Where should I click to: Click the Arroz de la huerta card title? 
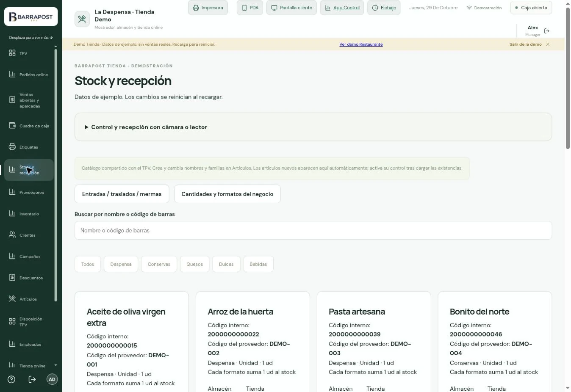(x=240, y=312)
